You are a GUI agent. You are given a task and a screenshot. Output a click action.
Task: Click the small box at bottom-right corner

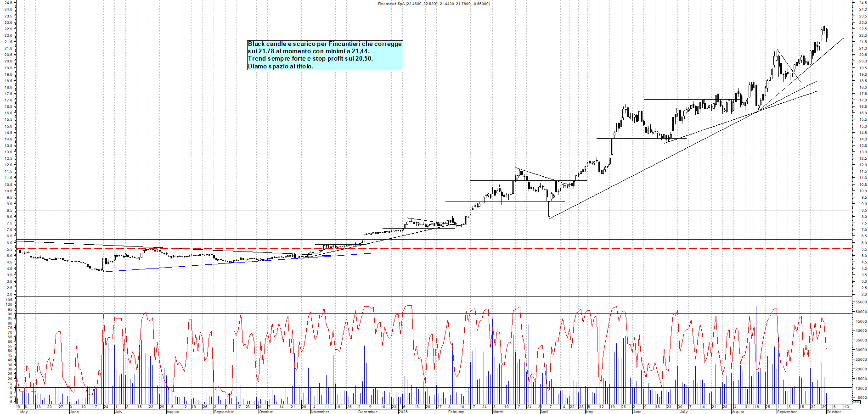856,402
